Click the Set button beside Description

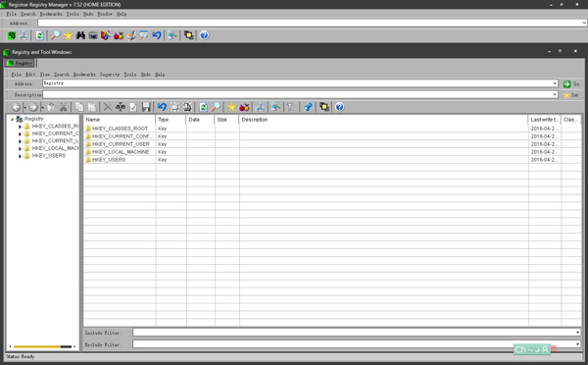pos(571,95)
